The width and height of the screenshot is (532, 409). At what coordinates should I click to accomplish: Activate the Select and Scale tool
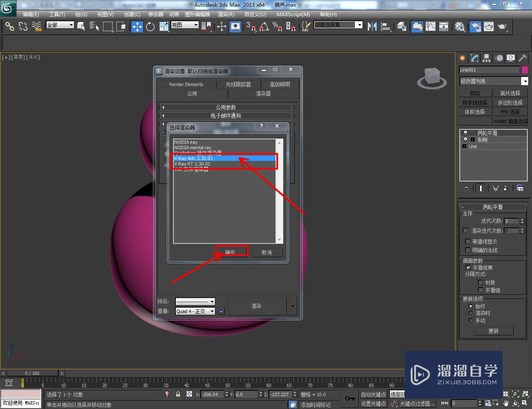click(164, 27)
